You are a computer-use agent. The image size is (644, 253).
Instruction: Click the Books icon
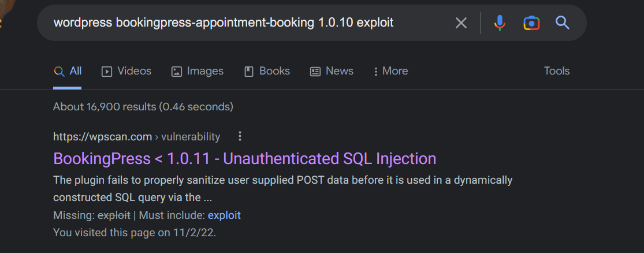[x=249, y=72]
